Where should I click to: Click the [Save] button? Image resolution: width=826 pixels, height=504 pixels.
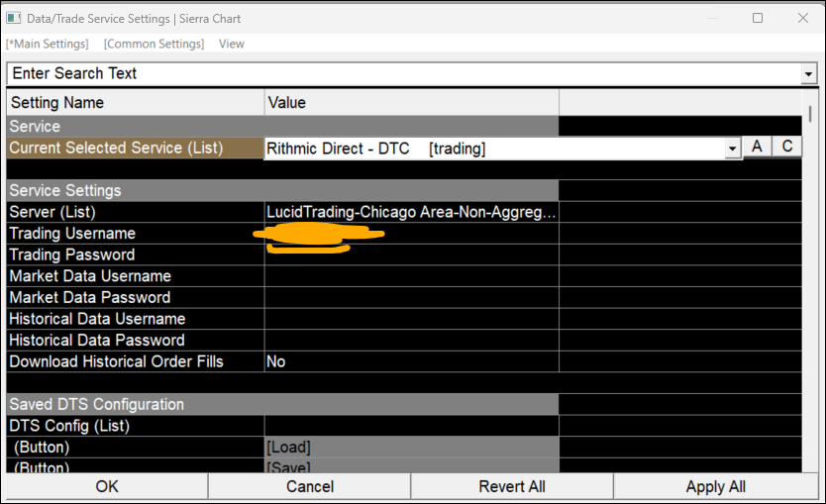(x=411, y=465)
